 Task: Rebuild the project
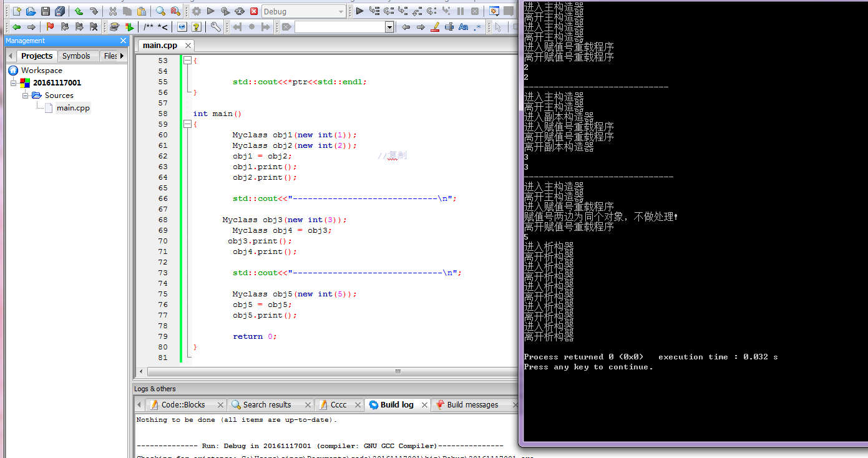click(240, 11)
